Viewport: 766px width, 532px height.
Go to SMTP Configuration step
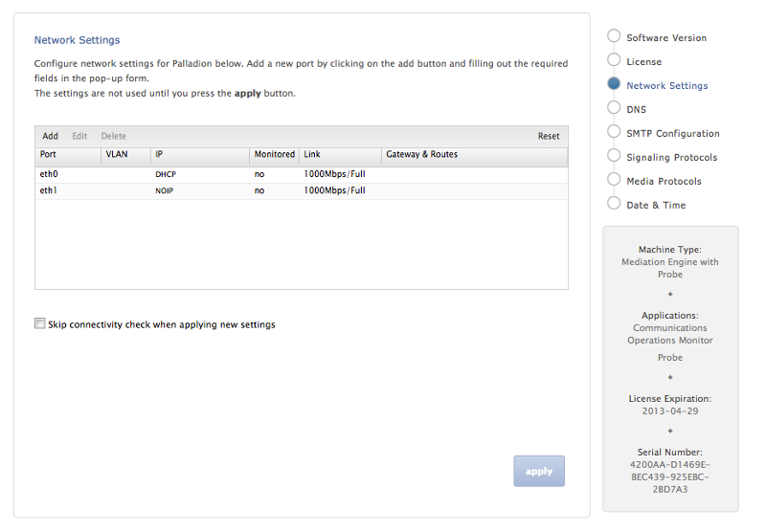(x=673, y=133)
